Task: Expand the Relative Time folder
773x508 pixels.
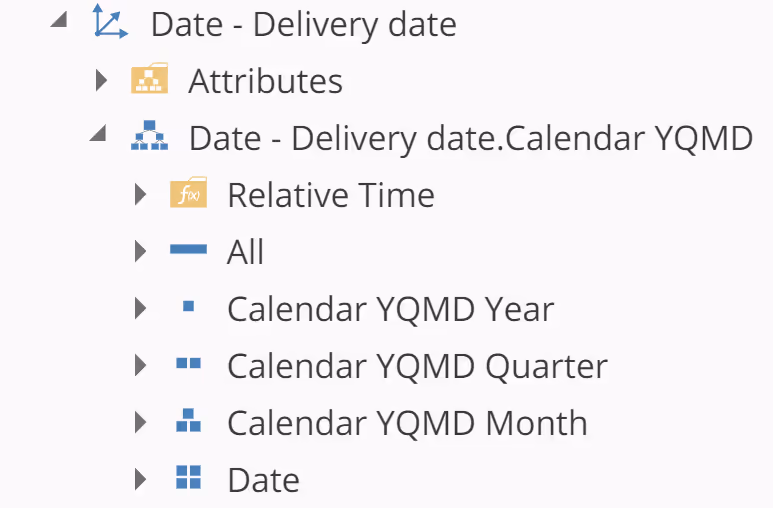Action: [x=140, y=194]
